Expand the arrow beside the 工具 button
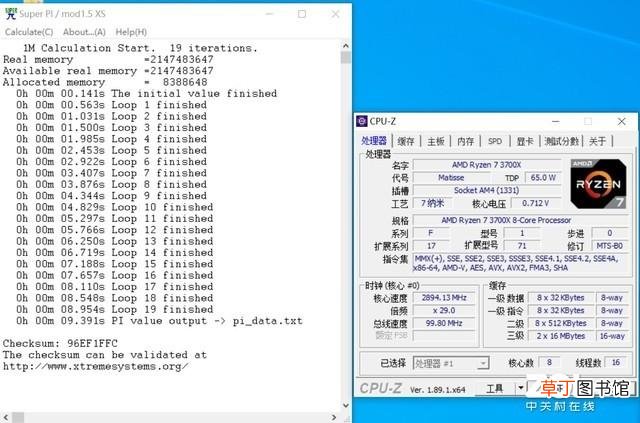The height and width of the screenshot is (423, 640). pos(521,388)
